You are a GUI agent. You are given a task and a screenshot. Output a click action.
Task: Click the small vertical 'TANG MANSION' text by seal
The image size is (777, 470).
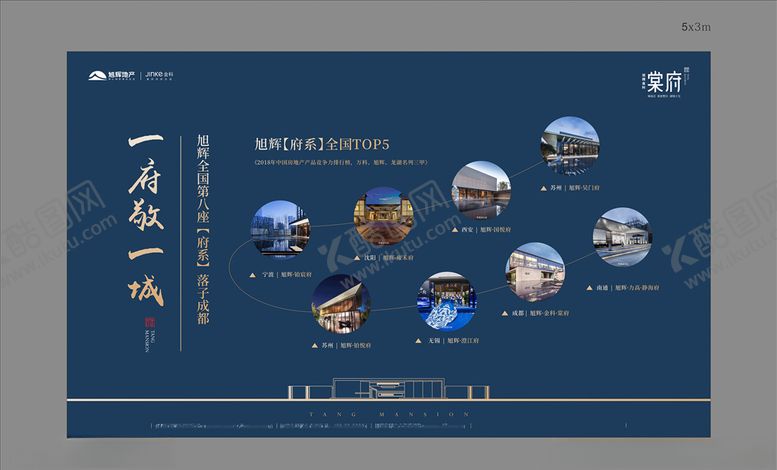150,341
